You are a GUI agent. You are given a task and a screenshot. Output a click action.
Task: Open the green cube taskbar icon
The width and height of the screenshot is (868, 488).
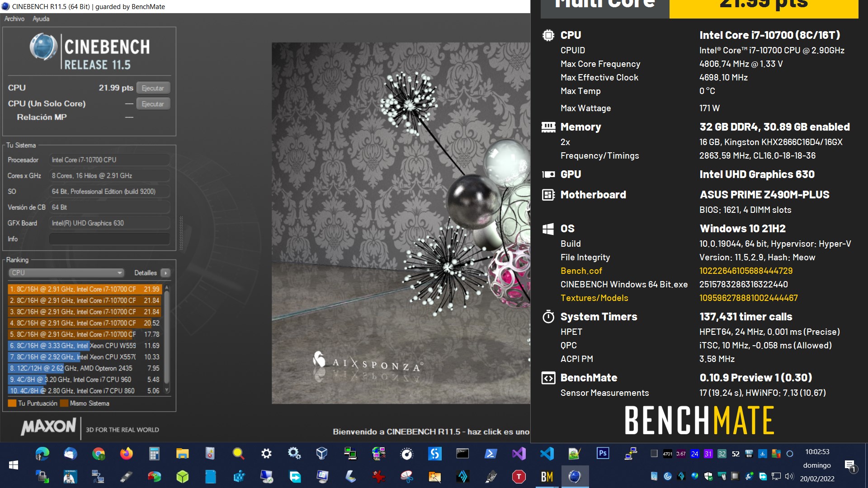(182, 477)
